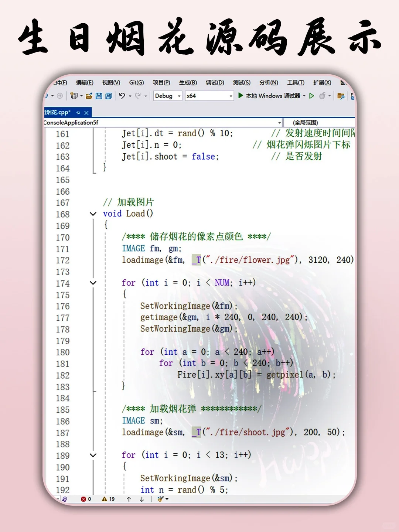The image size is (399, 532).
Task: Open the 调试(D) menu
Action: click(x=215, y=83)
